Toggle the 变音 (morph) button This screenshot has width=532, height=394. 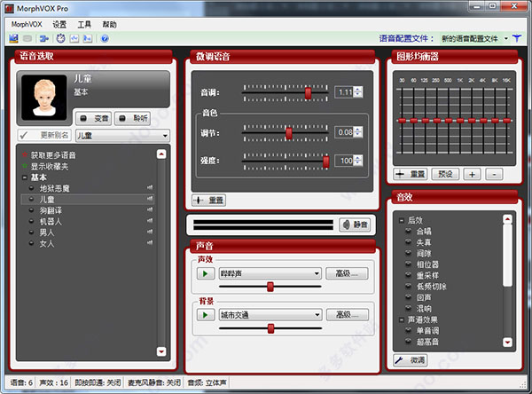[x=93, y=118]
